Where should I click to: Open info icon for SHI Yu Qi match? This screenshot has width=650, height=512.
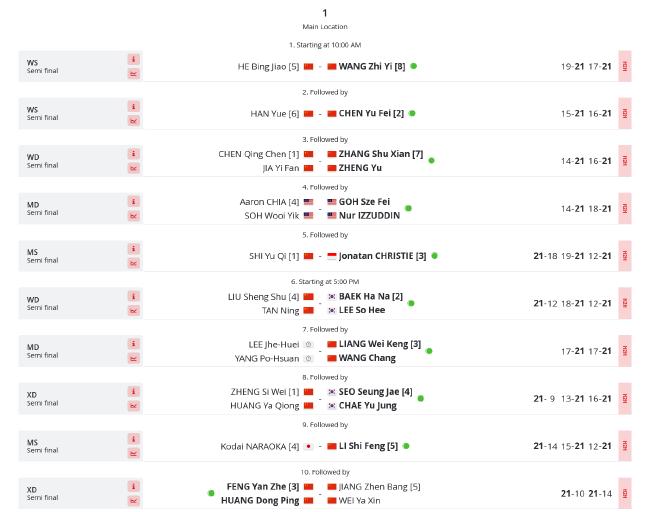pyautogui.click(x=133, y=249)
